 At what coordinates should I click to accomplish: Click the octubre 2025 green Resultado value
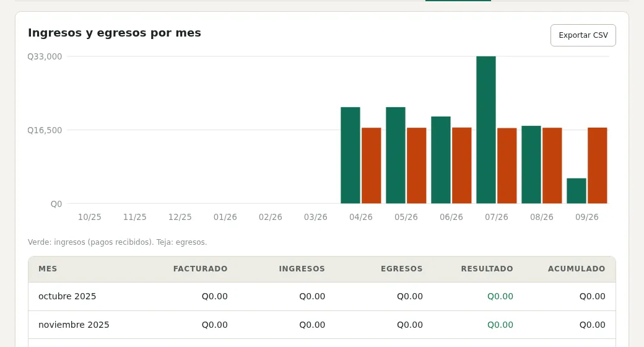click(500, 296)
